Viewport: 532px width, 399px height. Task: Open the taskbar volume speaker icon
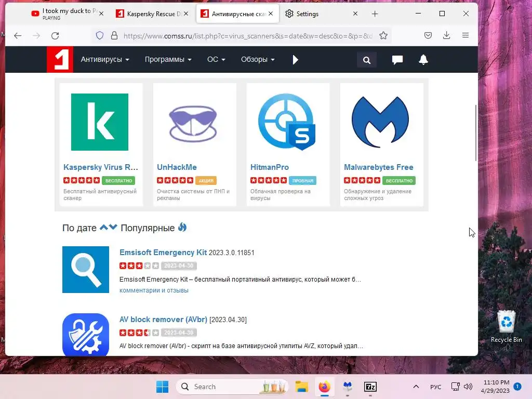[x=468, y=387]
